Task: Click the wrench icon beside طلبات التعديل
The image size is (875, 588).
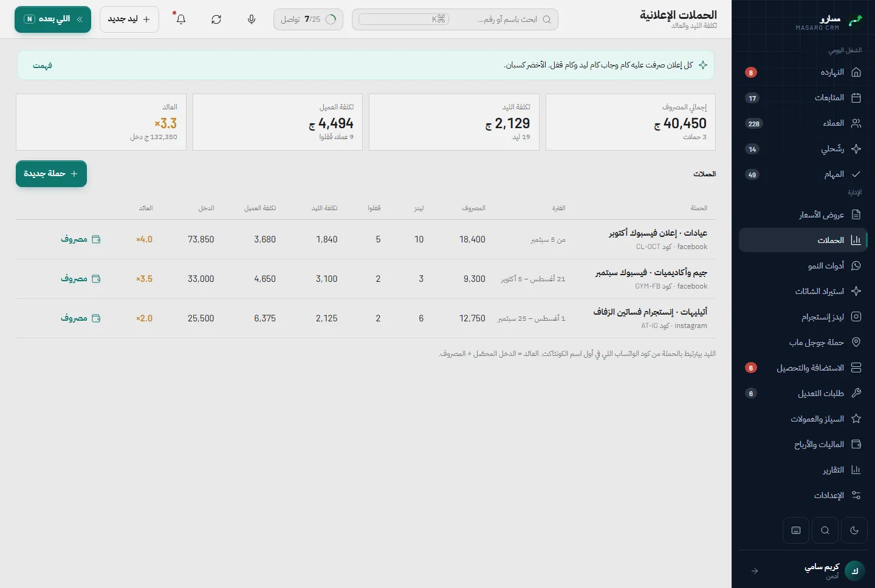Action: (856, 393)
